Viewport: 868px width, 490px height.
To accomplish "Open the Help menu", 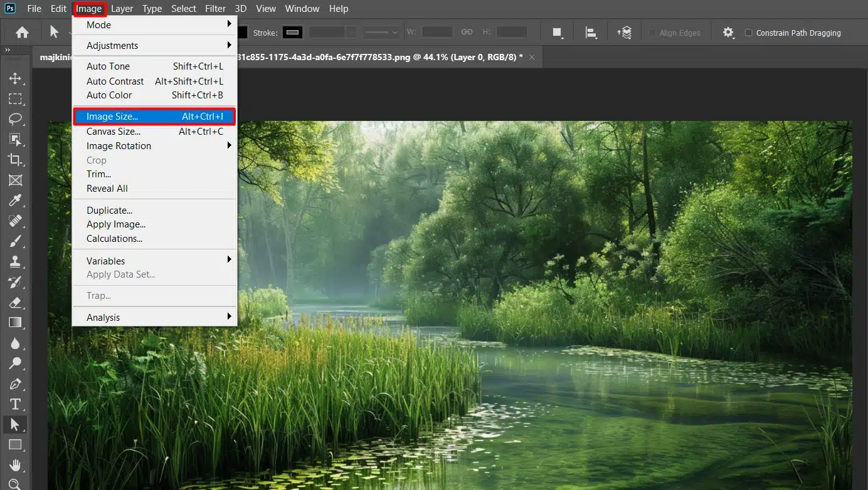I will point(339,9).
